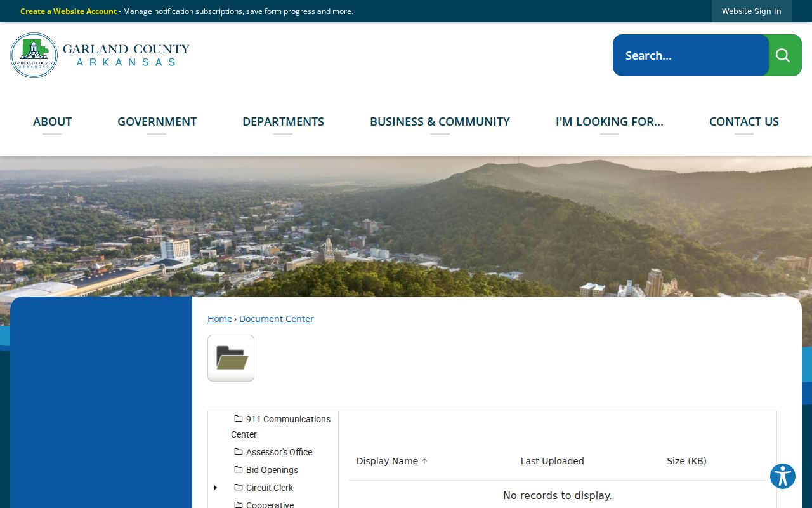Go to Home breadcrumb link
The image size is (812, 508).
pos(219,319)
